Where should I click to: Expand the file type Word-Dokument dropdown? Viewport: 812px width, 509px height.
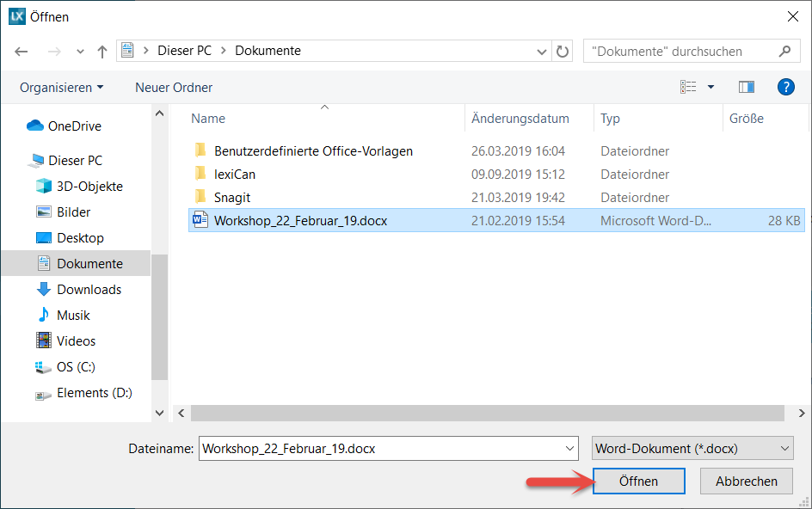click(x=784, y=448)
